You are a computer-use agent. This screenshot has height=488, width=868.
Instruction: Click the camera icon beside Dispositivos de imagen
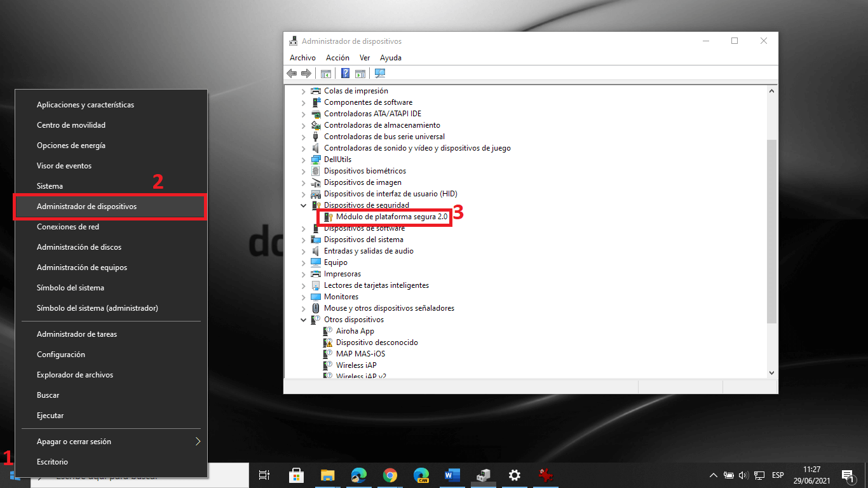click(x=316, y=182)
